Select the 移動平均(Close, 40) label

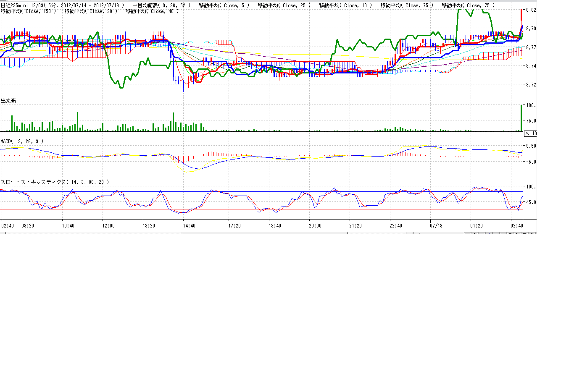point(152,11)
